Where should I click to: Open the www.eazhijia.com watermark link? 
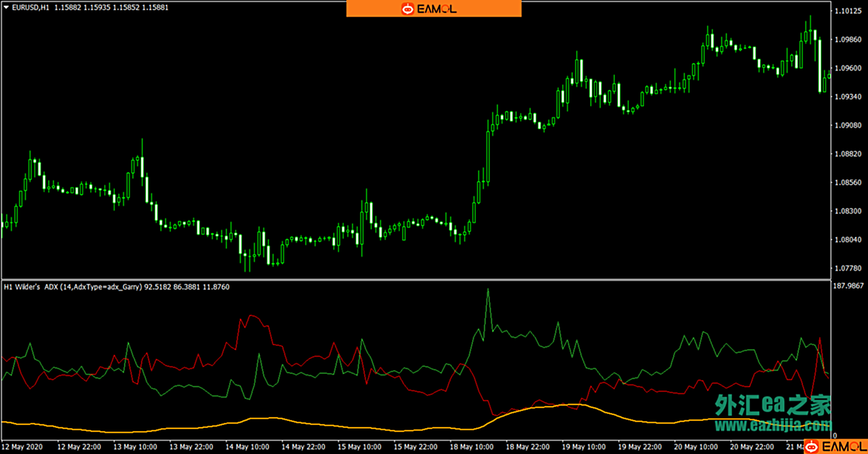click(x=773, y=425)
